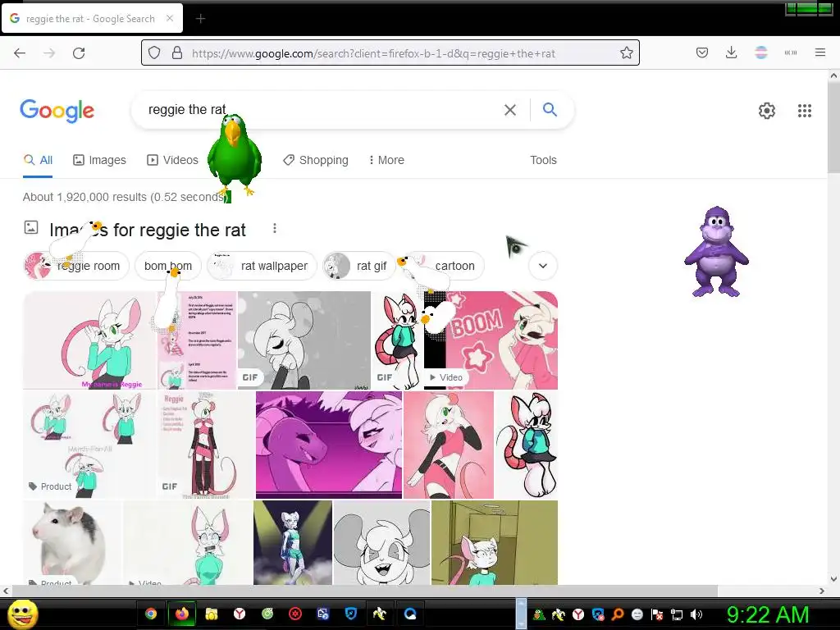840x630 pixels.
Task: Open 'Images for reggie the rat' heading link
Action: pyautogui.click(x=148, y=230)
